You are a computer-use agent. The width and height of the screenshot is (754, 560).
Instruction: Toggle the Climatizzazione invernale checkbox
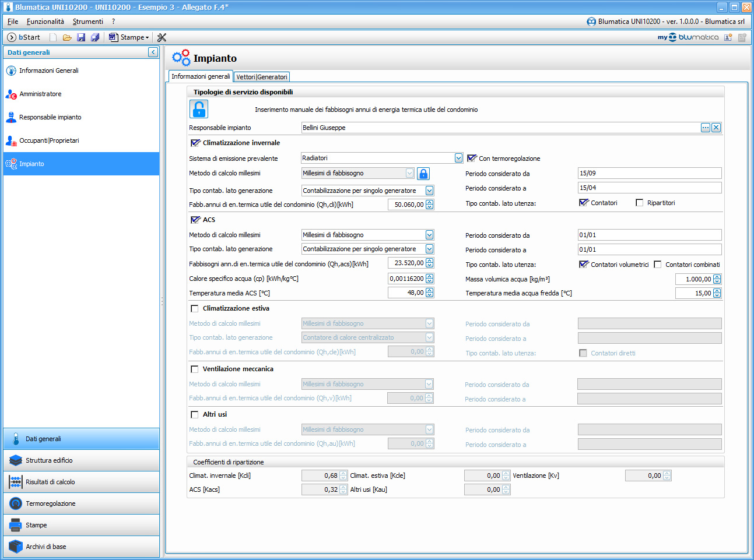click(x=195, y=143)
